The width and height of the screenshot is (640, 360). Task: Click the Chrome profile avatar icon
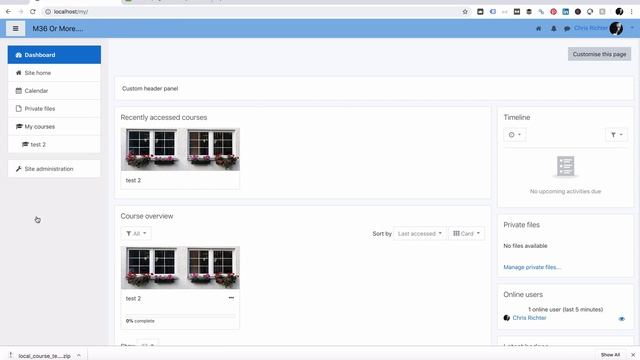click(619, 11)
